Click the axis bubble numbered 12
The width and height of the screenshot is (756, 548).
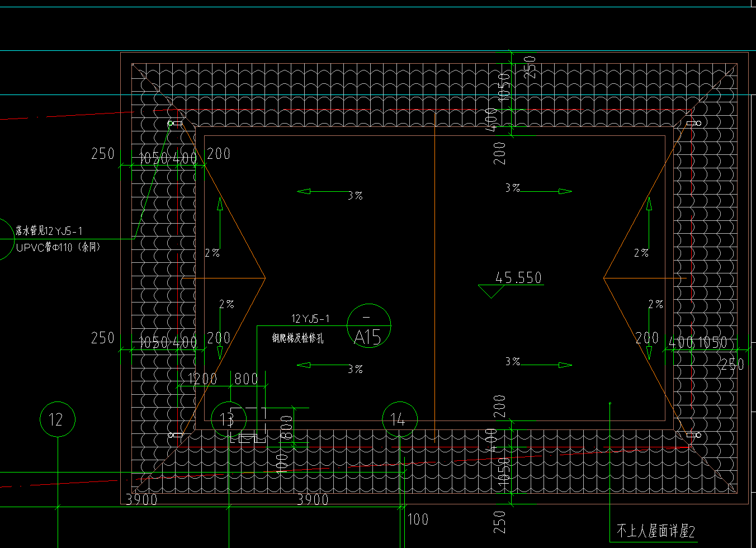58,419
